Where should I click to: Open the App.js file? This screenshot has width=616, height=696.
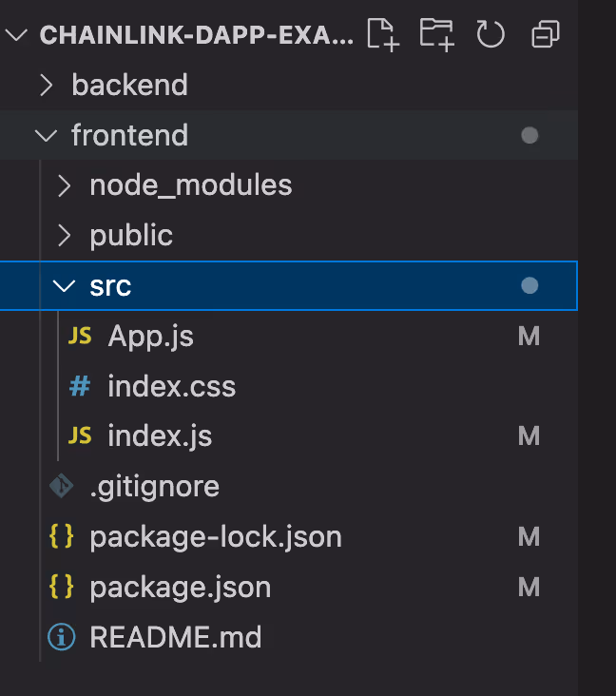[289, 336]
